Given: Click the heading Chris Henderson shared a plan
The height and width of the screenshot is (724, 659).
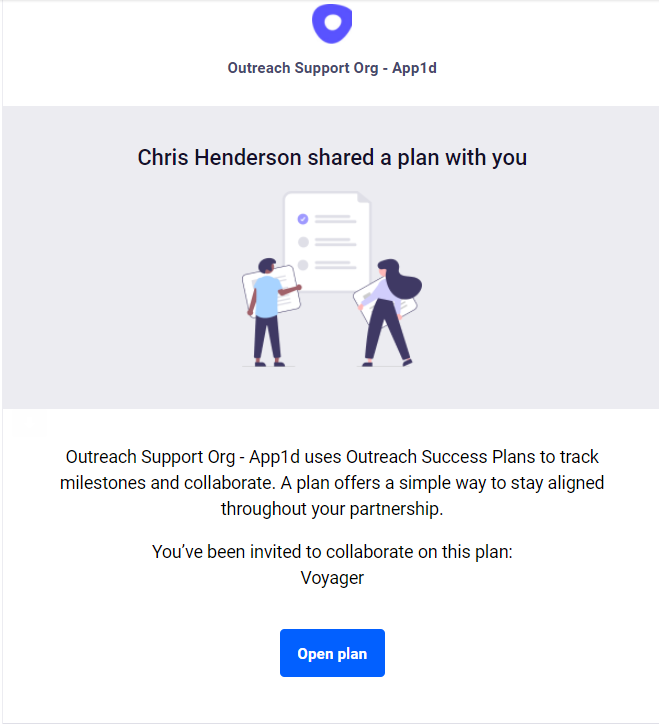Looking at the screenshot, I should [x=332, y=157].
